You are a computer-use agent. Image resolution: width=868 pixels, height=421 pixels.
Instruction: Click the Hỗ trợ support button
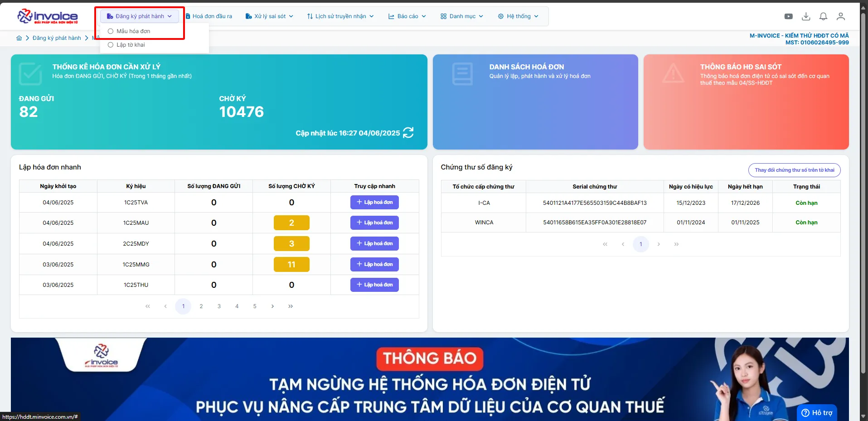(817, 413)
